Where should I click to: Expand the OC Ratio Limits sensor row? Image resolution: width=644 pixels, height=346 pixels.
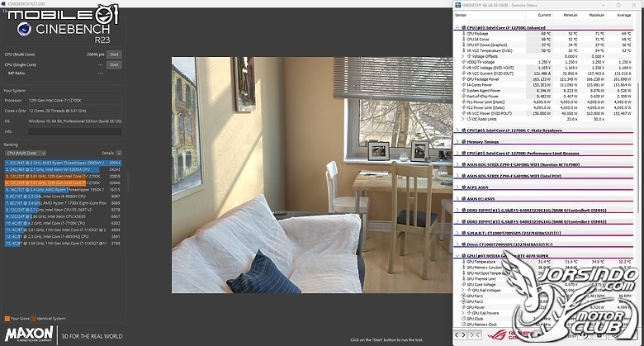point(463,119)
